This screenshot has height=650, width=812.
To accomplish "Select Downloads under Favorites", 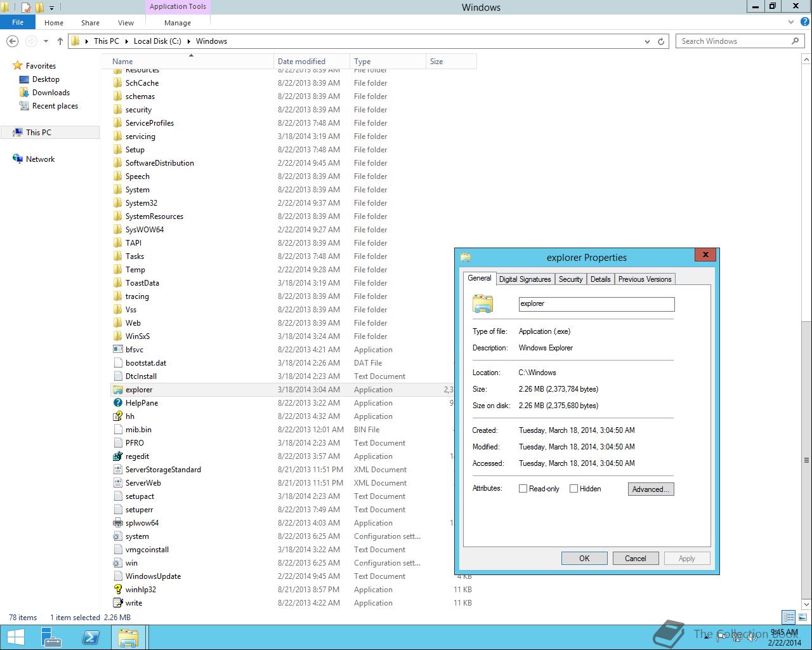I will tap(51, 93).
